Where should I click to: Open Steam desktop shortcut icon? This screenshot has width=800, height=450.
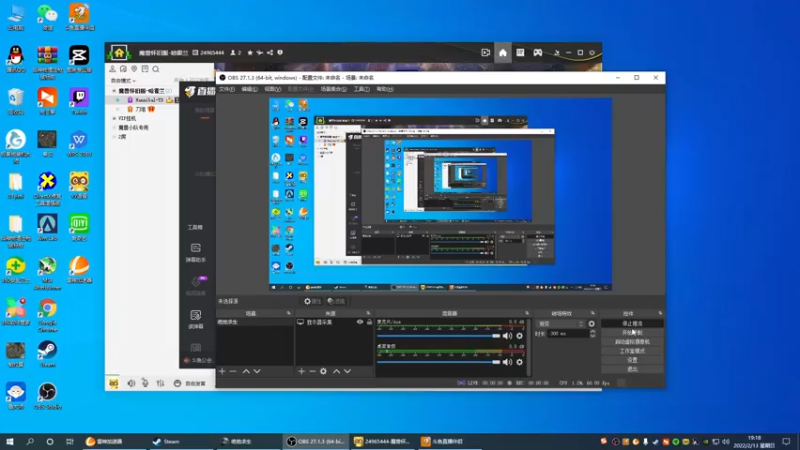47,353
